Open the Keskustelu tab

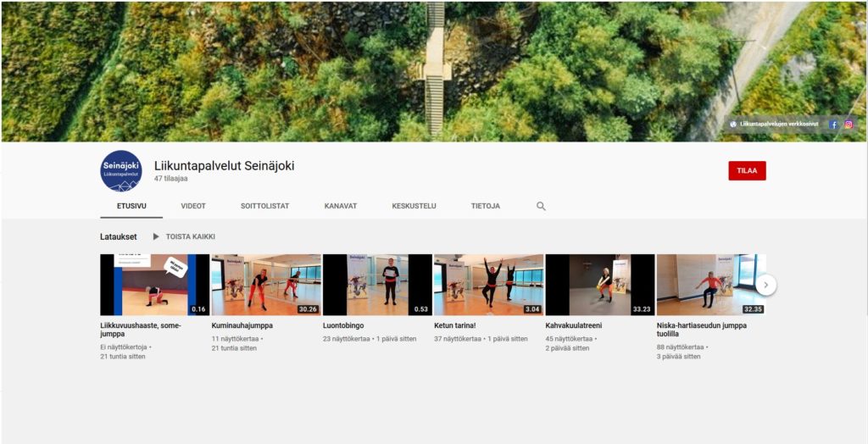click(x=414, y=206)
